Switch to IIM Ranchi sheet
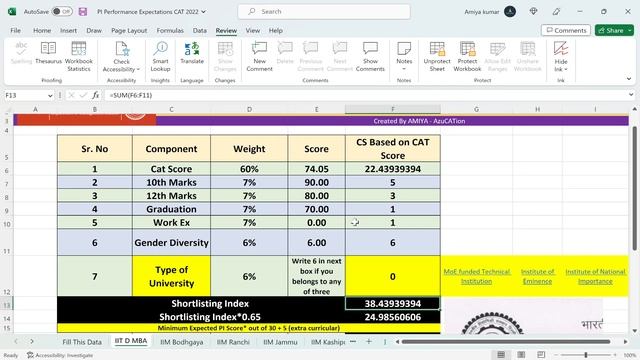The image size is (640, 360). 233,342
